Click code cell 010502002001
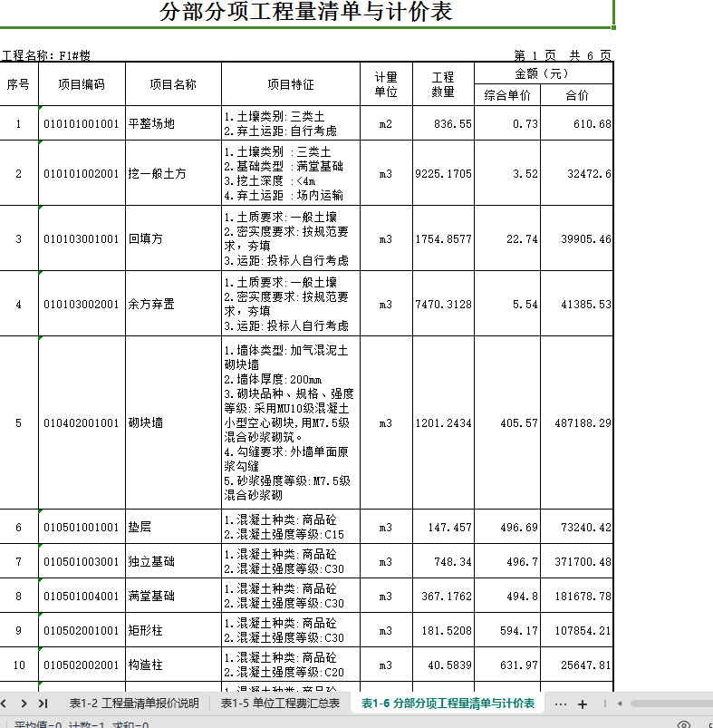This screenshot has width=713, height=728. click(82, 665)
